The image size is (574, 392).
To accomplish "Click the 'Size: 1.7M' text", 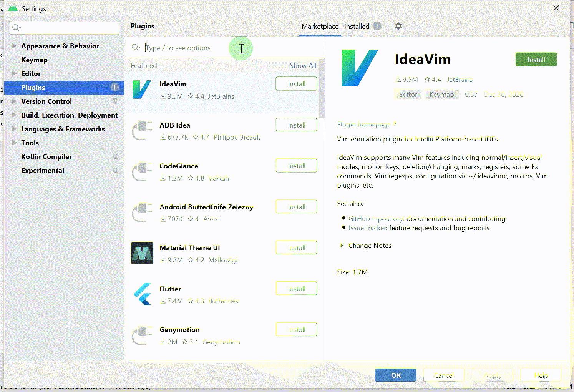I will pyautogui.click(x=352, y=272).
